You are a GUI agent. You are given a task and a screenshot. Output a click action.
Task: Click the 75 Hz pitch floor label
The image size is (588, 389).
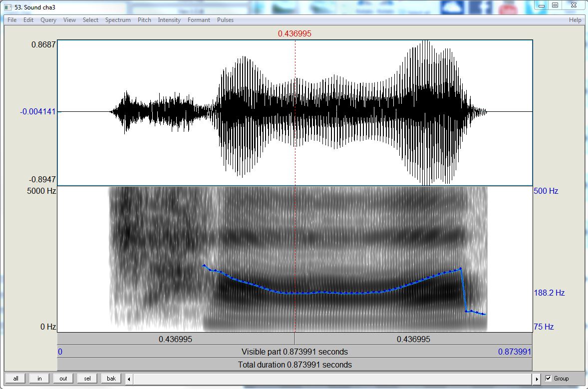(544, 327)
